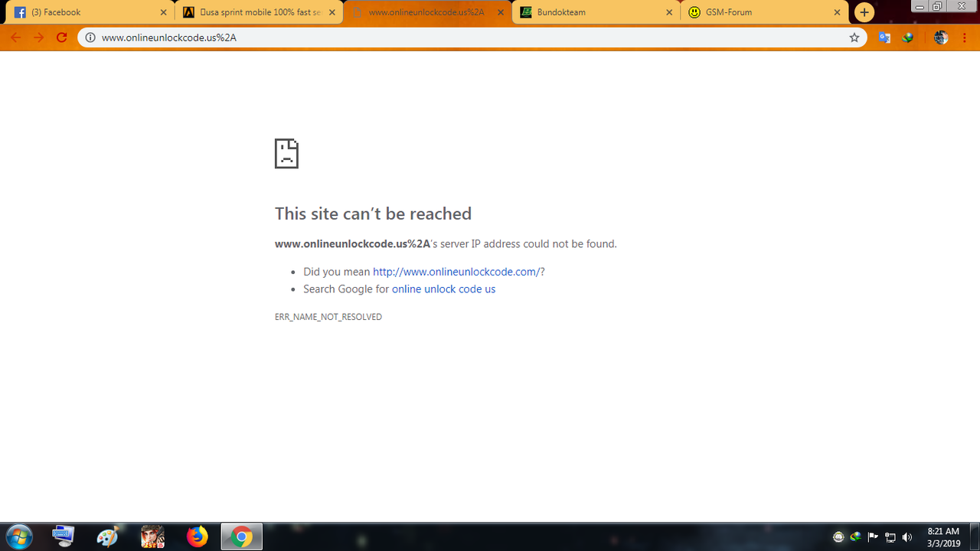Open the round face tray icon
980x551 pixels.
(838, 537)
